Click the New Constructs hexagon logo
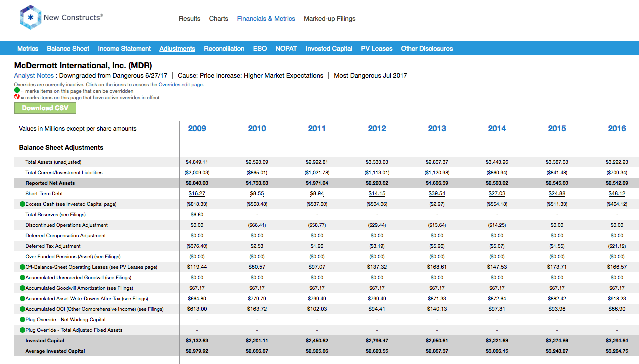The width and height of the screenshot is (639, 364). (x=30, y=17)
